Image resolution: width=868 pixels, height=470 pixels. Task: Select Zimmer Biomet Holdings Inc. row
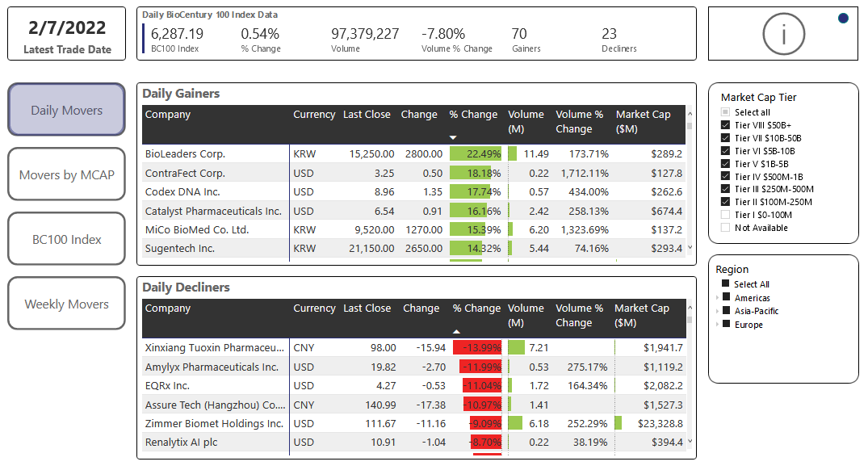coord(413,423)
